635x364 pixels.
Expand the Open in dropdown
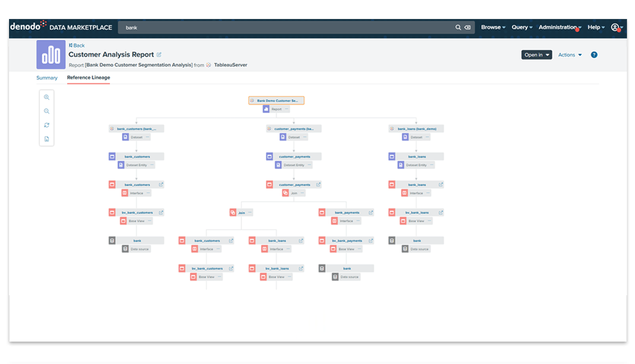pos(536,54)
